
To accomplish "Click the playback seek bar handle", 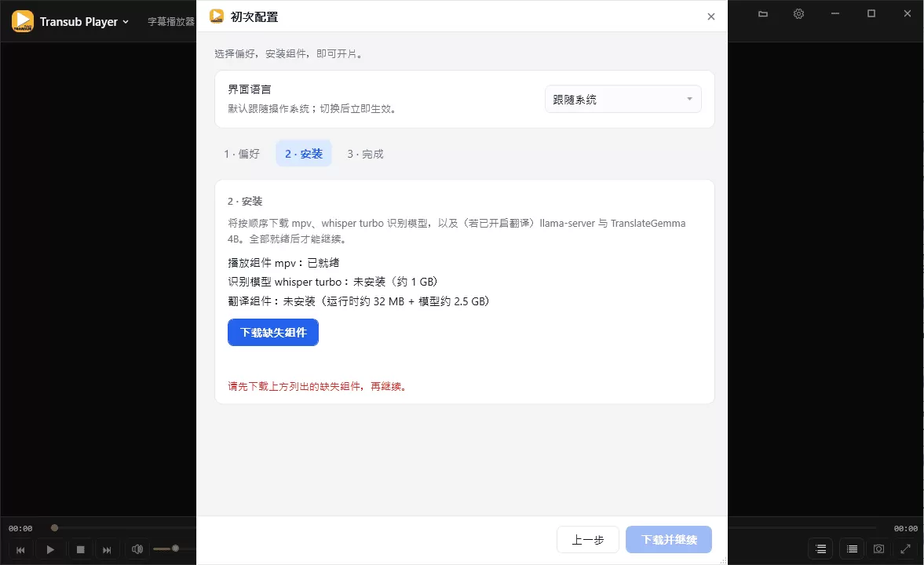I will pyautogui.click(x=54, y=528).
